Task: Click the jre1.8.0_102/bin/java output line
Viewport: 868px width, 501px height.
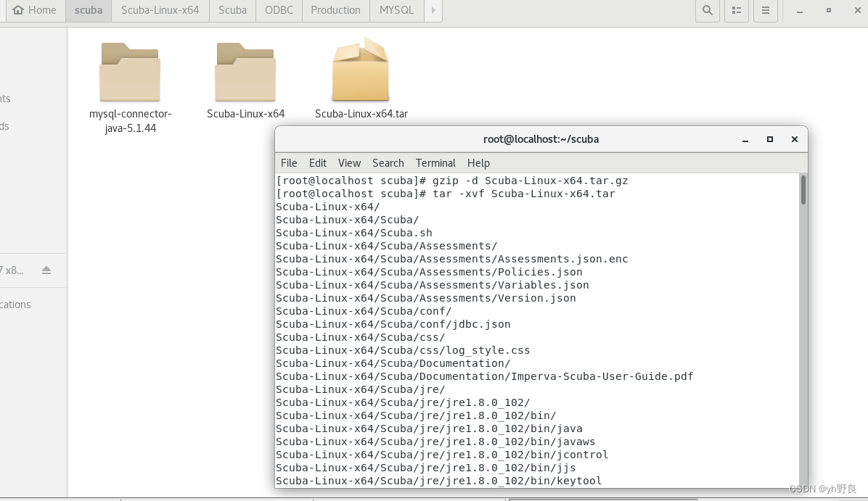Action: pos(429,428)
